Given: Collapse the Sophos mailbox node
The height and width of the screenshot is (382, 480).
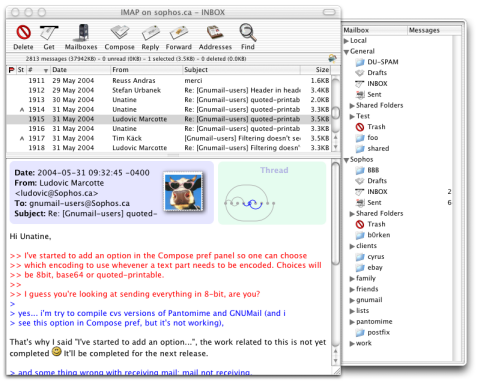Looking at the screenshot, I should (346, 160).
